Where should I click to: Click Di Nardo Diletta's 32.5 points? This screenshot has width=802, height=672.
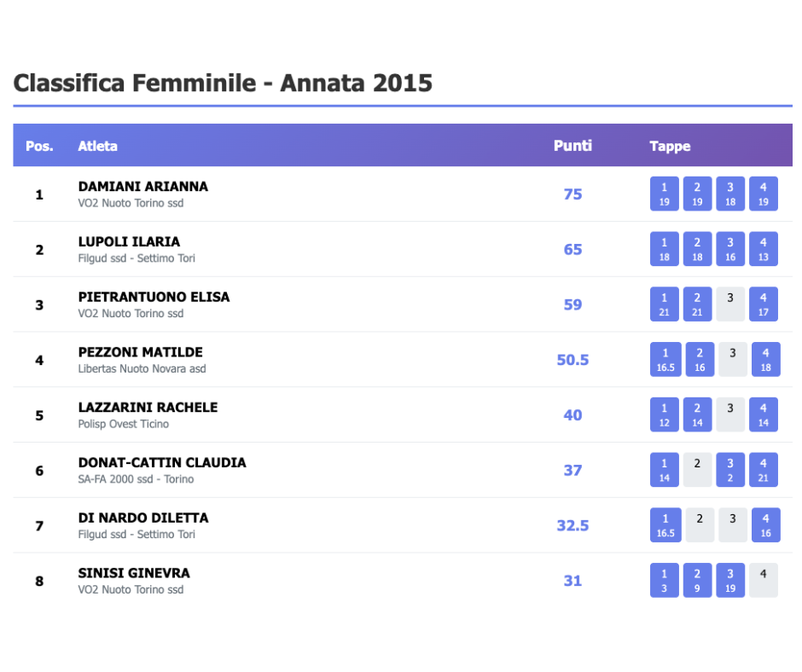point(572,525)
